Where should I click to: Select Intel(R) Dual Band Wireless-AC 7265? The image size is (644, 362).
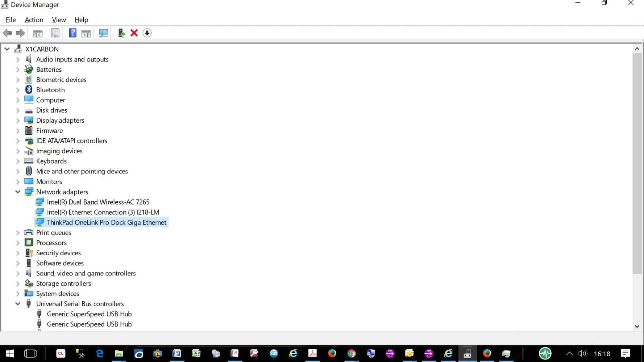pos(98,202)
